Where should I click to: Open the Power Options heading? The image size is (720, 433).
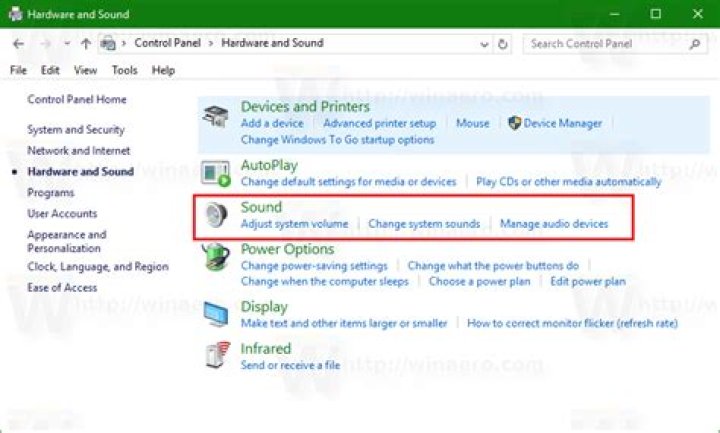287,249
